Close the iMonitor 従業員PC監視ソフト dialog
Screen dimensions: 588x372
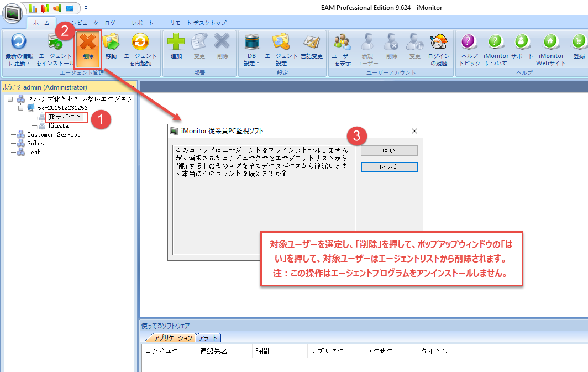pyautogui.click(x=414, y=131)
